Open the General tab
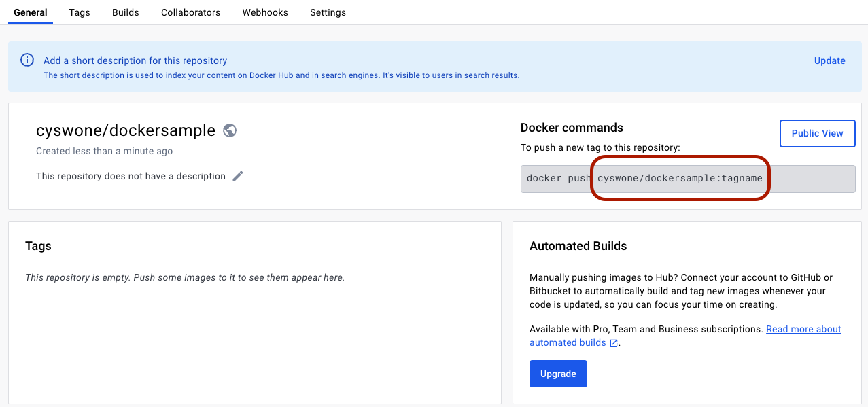Viewport: 868px width, 407px height. (31, 12)
